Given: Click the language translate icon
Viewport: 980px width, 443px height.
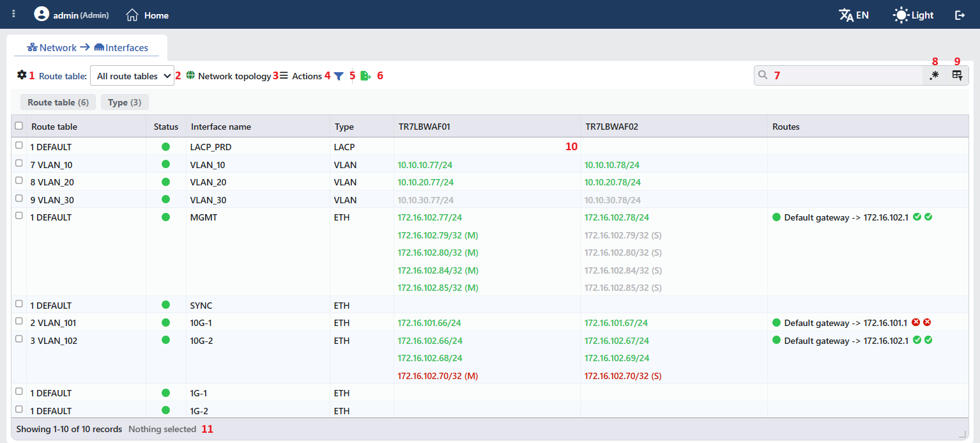Looking at the screenshot, I should pyautogui.click(x=846, y=15).
